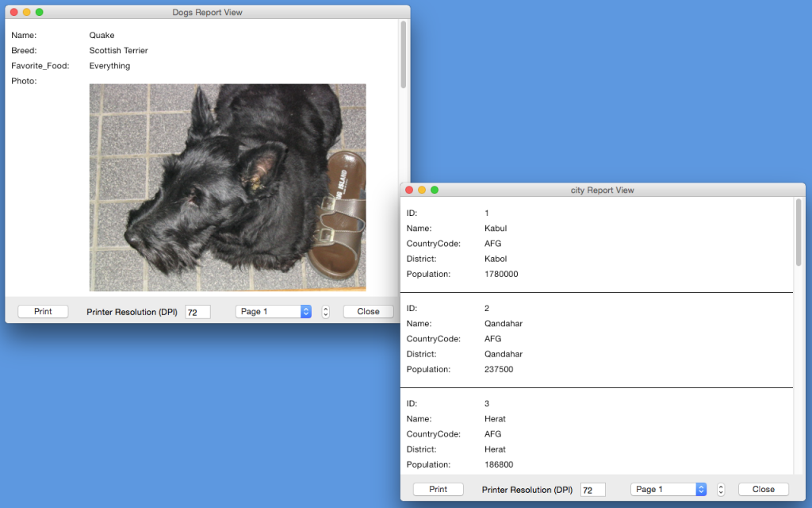Viewport: 812px width, 508px height.
Task: Click the Close button in Dogs Report View
Action: coord(368,312)
